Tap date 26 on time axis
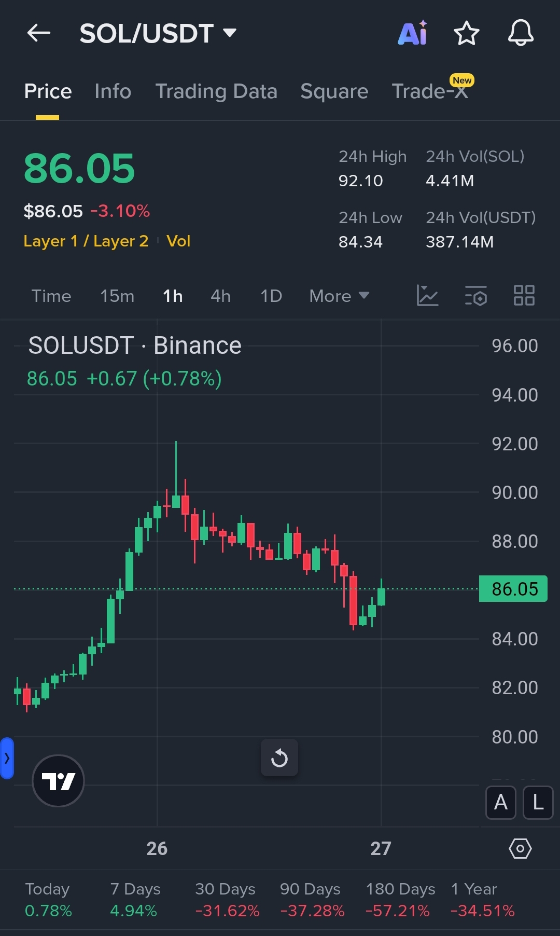Screen dimensions: 560x936 [157, 849]
